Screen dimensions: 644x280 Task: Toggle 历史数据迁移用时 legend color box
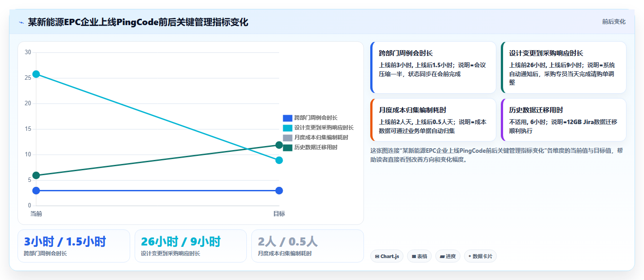click(x=288, y=147)
